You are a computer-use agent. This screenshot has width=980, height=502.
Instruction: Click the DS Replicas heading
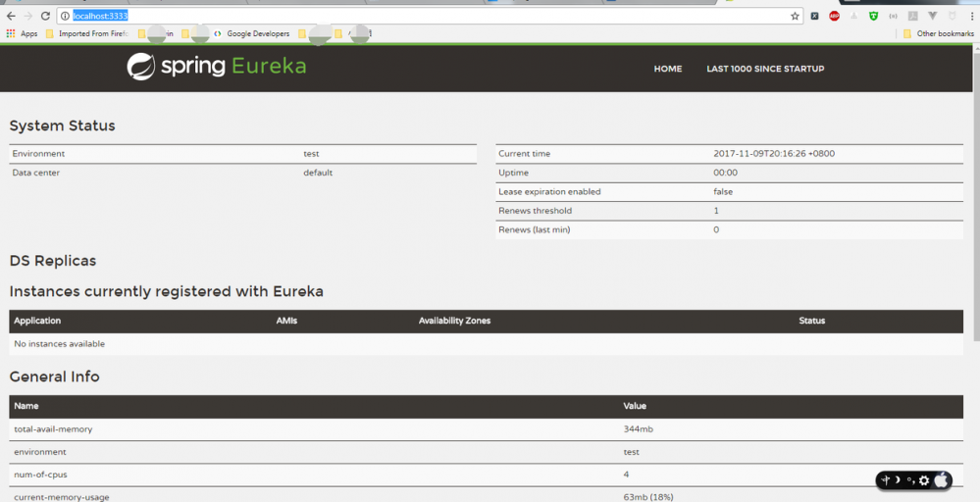(53, 261)
